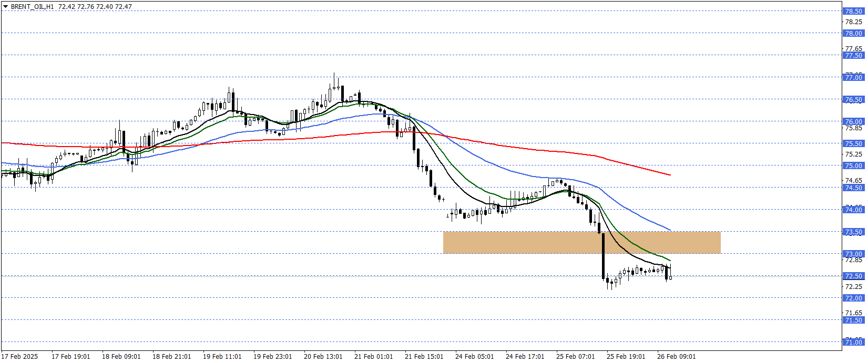Screen dimensions: 868x363
Task: Click the 17 Feb 19:01 time label
Action: [70, 357]
